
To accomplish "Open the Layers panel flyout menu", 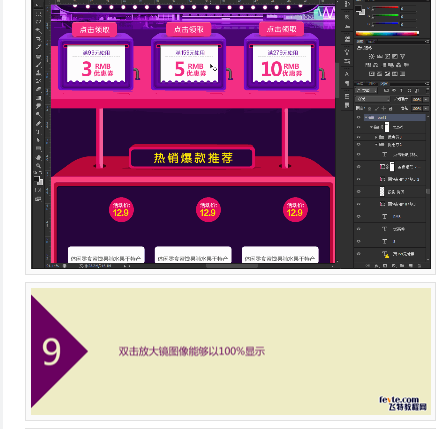I will pyautogui.click(x=427, y=84).
